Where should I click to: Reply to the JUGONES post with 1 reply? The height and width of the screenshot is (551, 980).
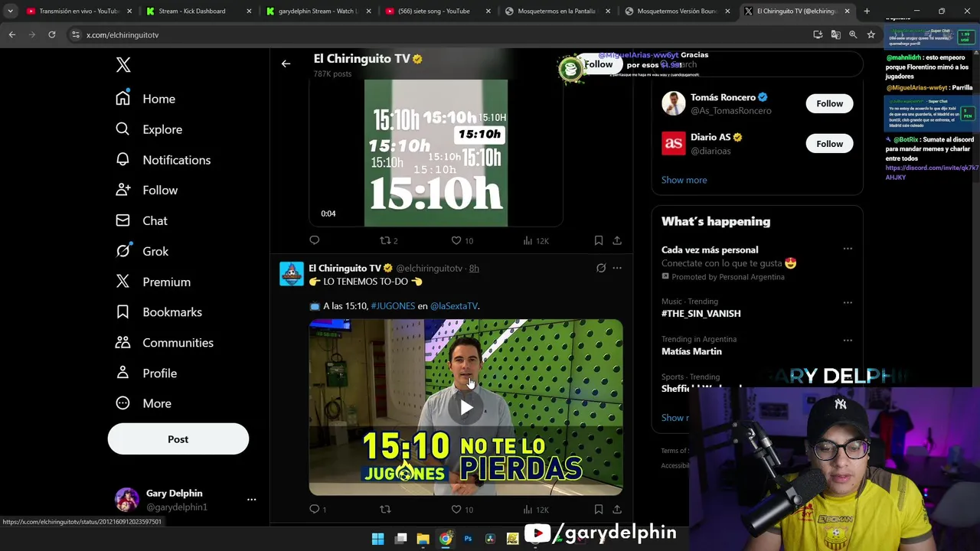click(x=318, y=509)
